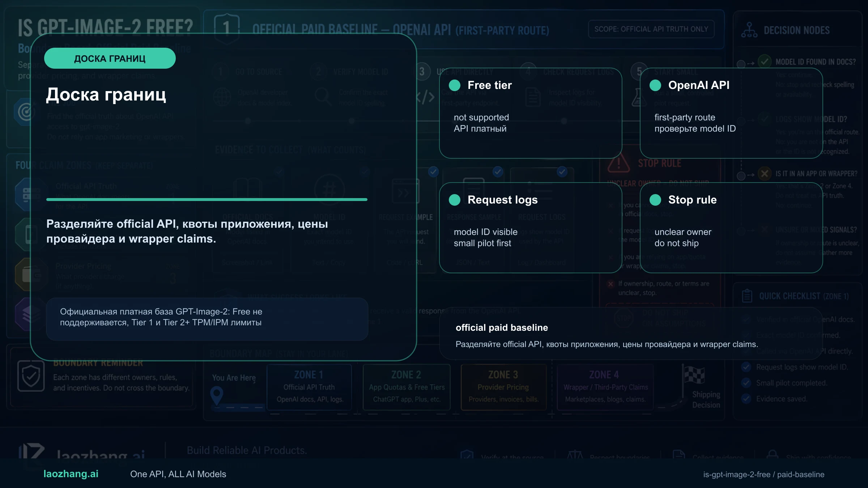Click the Request logs card title
868x488 pixels.
coord(503,200)
